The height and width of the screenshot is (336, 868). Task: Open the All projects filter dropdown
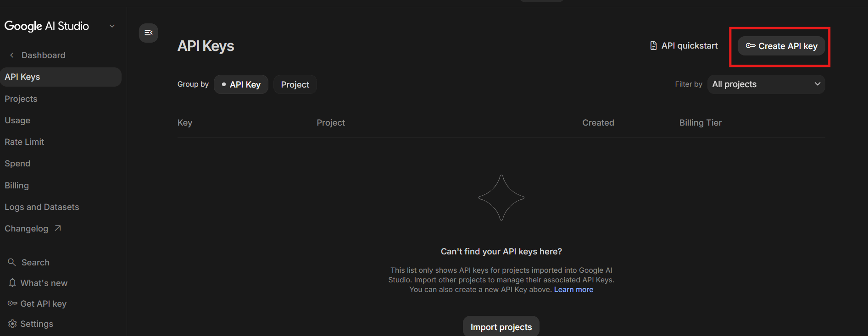(x=766, y=84)
